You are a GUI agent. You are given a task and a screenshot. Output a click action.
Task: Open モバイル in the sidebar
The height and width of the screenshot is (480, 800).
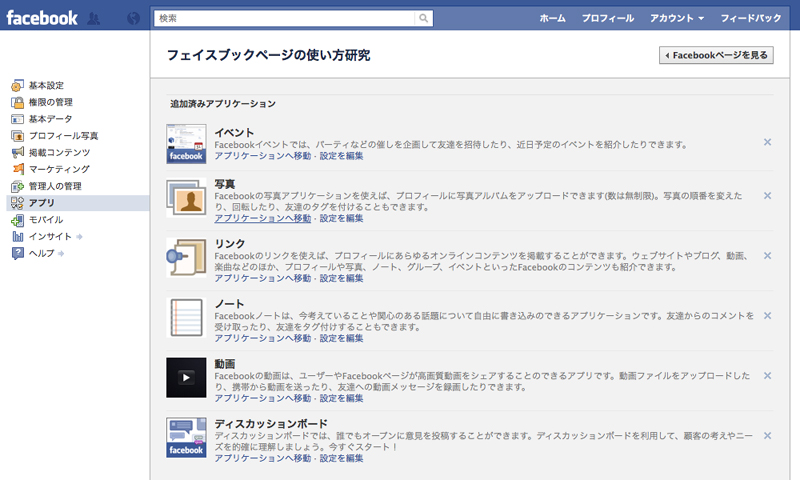(46, 220)
